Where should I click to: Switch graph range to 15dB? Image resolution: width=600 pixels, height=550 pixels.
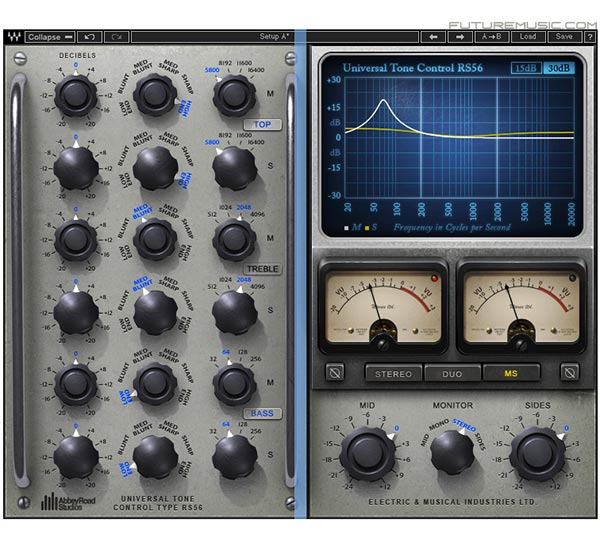click(526, 68)
